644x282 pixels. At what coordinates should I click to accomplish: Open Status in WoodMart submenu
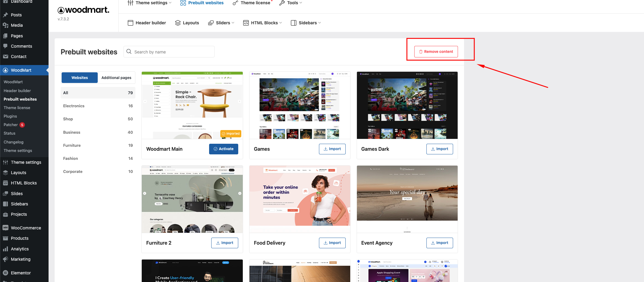point(9,133)
